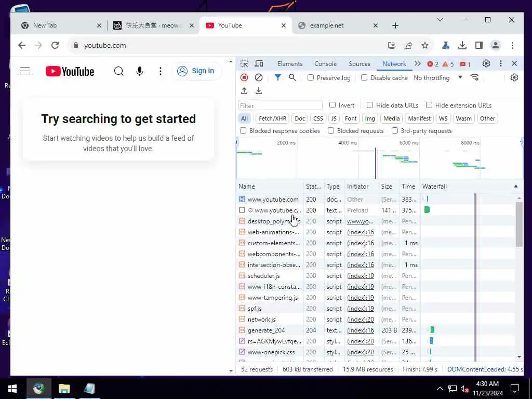Check the Invert checkbox
Image resolution: width=532 pixels, height=399 pixels.
pos(332,105)
